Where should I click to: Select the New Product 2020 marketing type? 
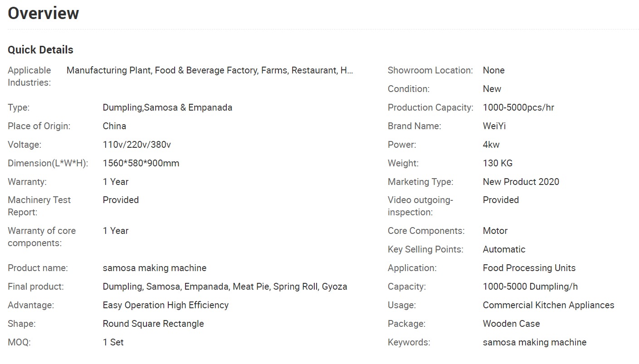tap(521, 182)
